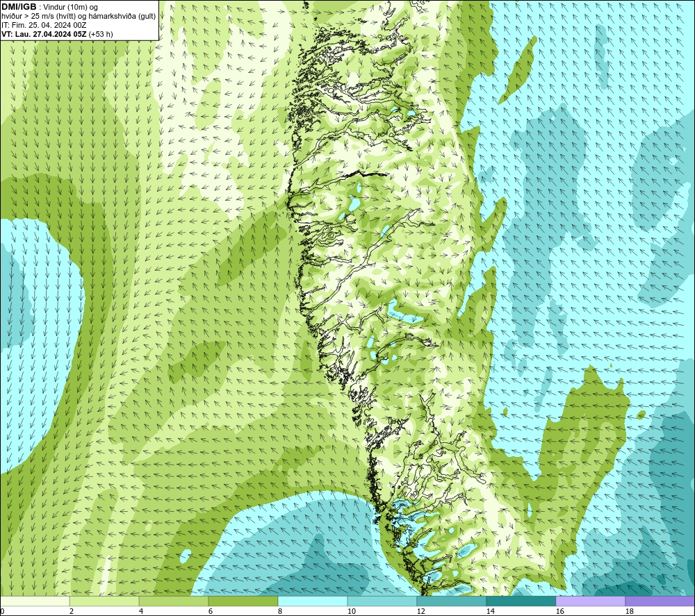
Task: Click the 14–16 m/s dark teal legend swatch
Action: 521,601
